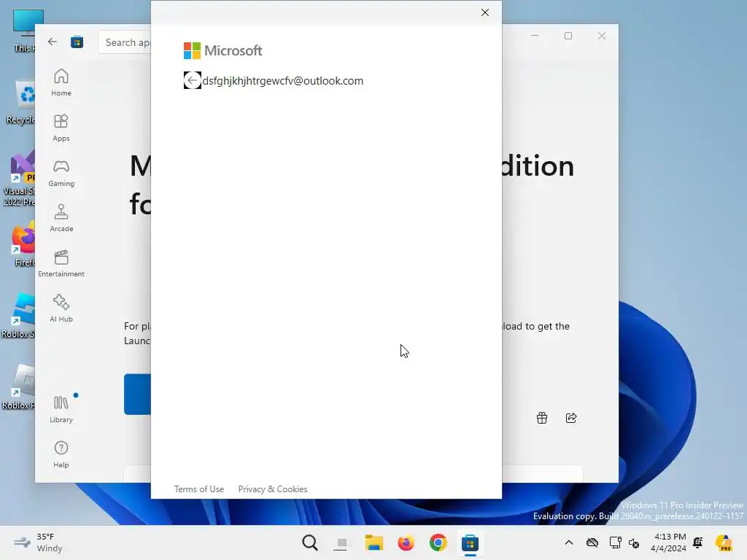Click the Microsoft logo in the dialog
The width and height of the screenshot is (747, 560).
222,50
